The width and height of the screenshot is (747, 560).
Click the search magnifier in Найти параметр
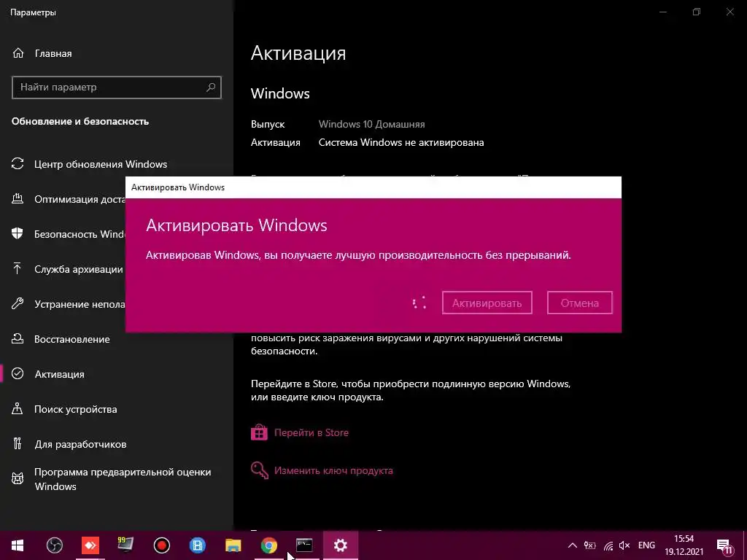click(211, 87)
